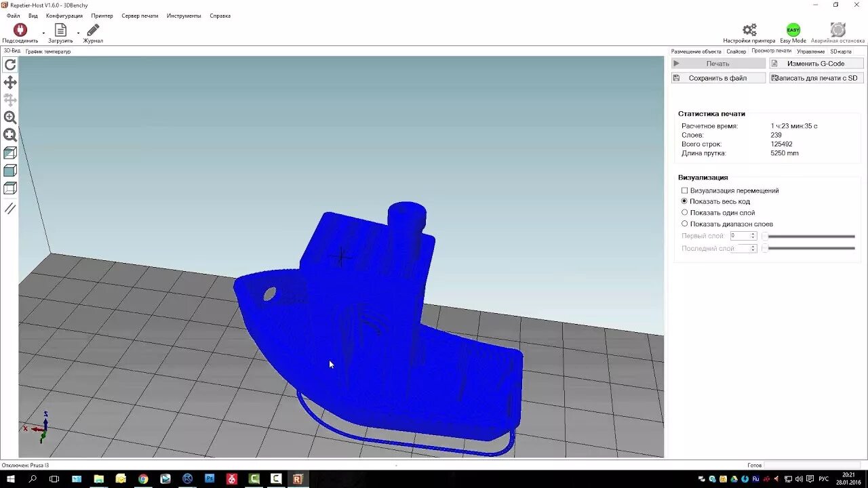Open the Файл menu

tap(13, 16)
